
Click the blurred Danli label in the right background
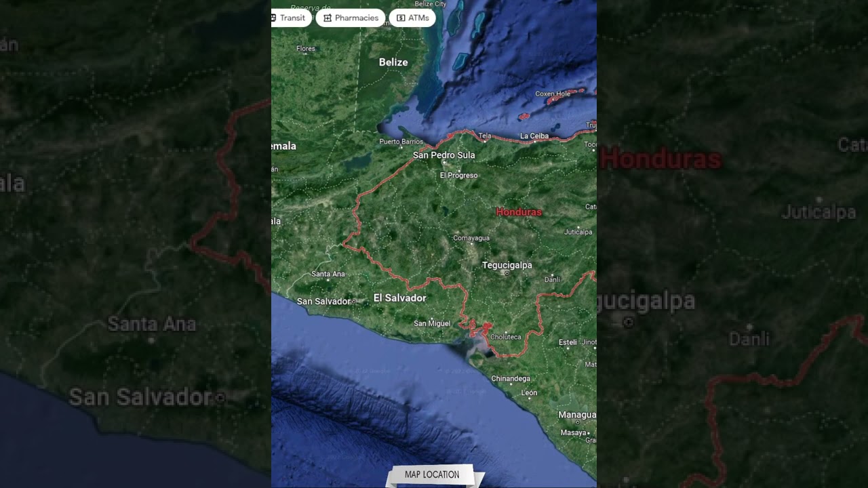tap(749, 338)
